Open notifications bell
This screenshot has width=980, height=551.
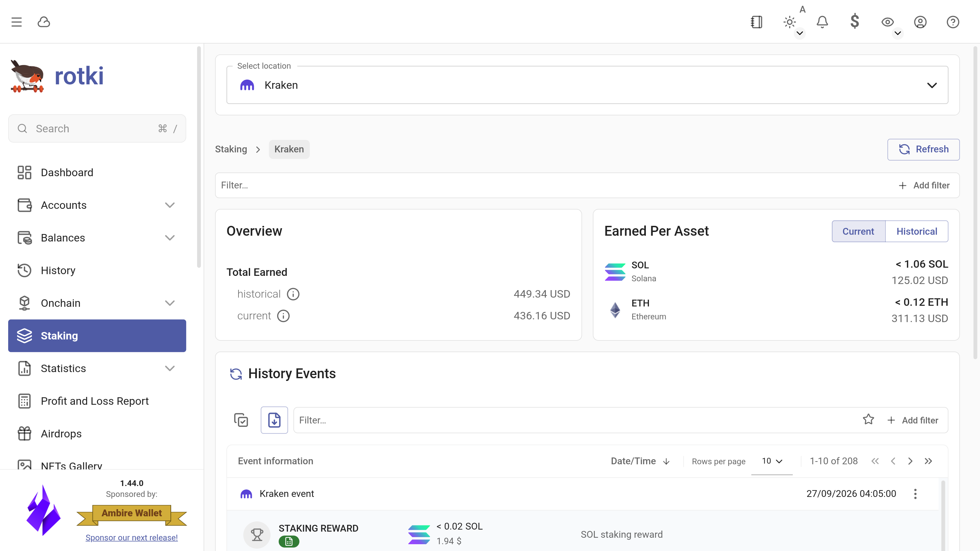tap(822, 22)
